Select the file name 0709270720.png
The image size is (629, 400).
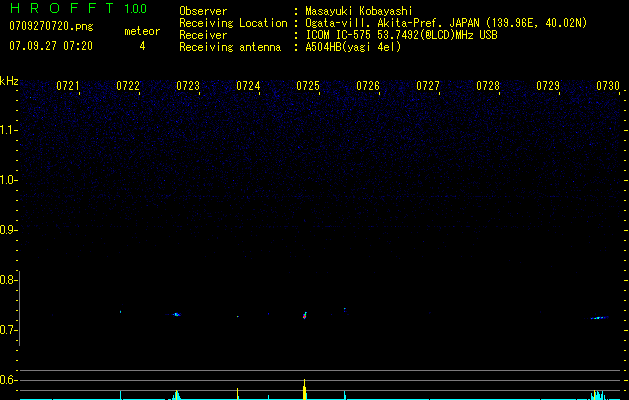point(51,27)
